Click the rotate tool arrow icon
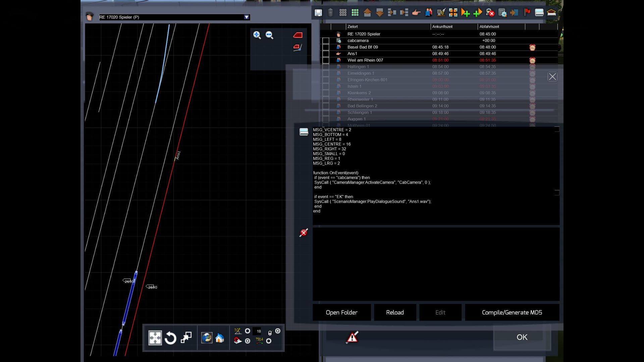 point(170,338)
